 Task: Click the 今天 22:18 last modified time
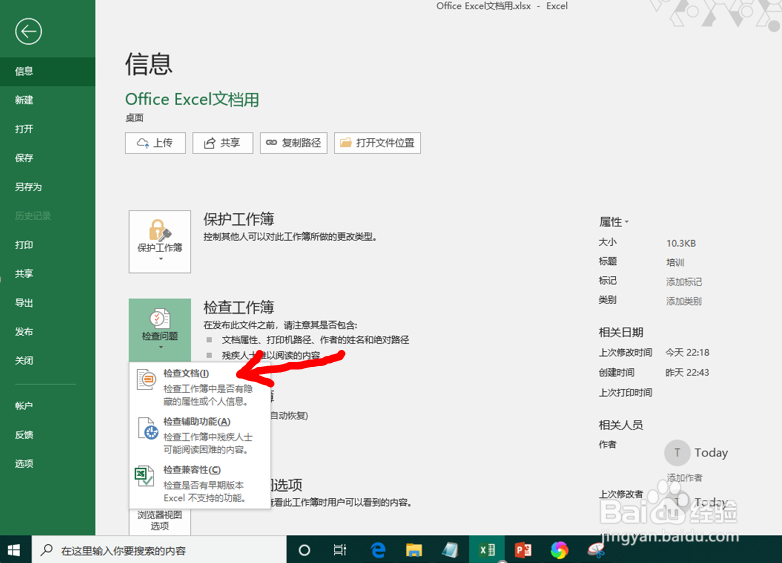click(687, 353)
